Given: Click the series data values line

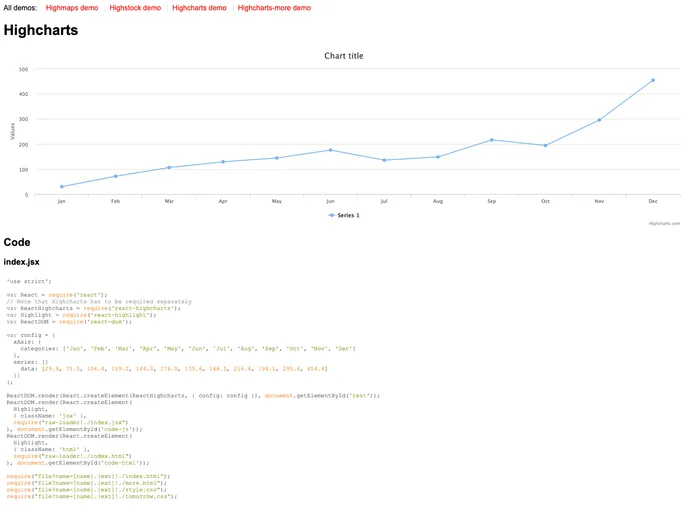Looking at the screenshot, I should pyautogui.click(x=174, y=369).
